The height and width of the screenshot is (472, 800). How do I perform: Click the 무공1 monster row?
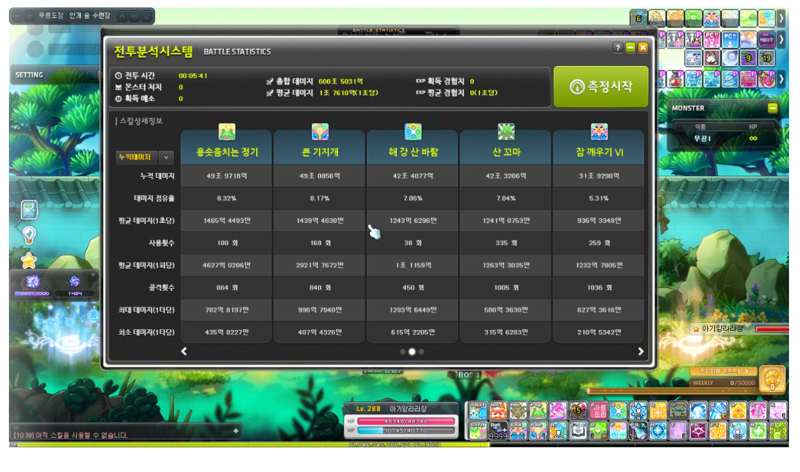[x=724, y=138]
